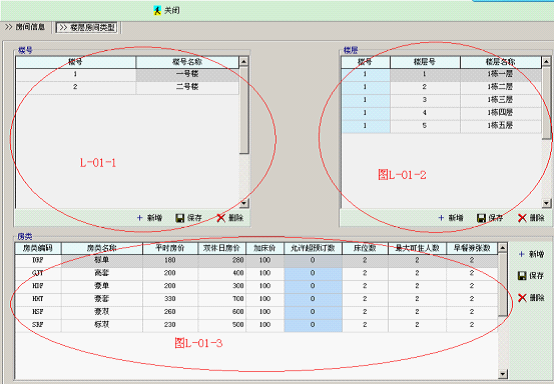Click the 早餐券张数 column header
Viewport: 554px width, 384px height.
(472, 248)
